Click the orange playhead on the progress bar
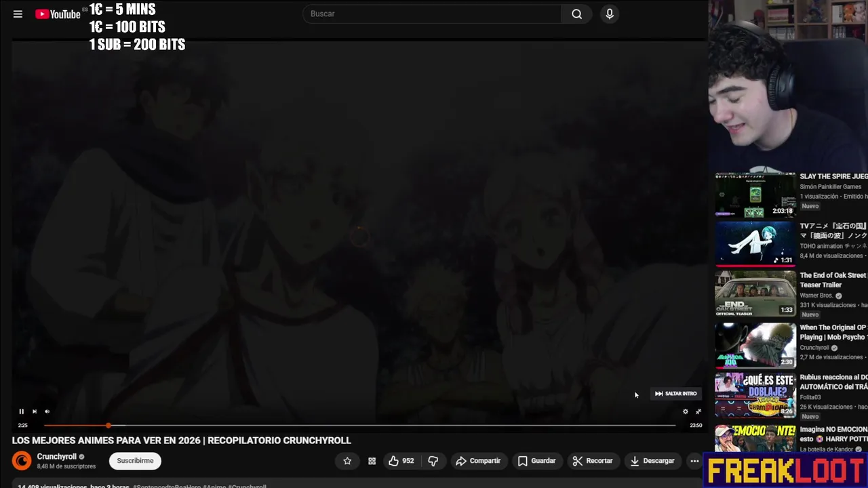Viewport: 868px width, 488px height. click(x=108, y=426)
